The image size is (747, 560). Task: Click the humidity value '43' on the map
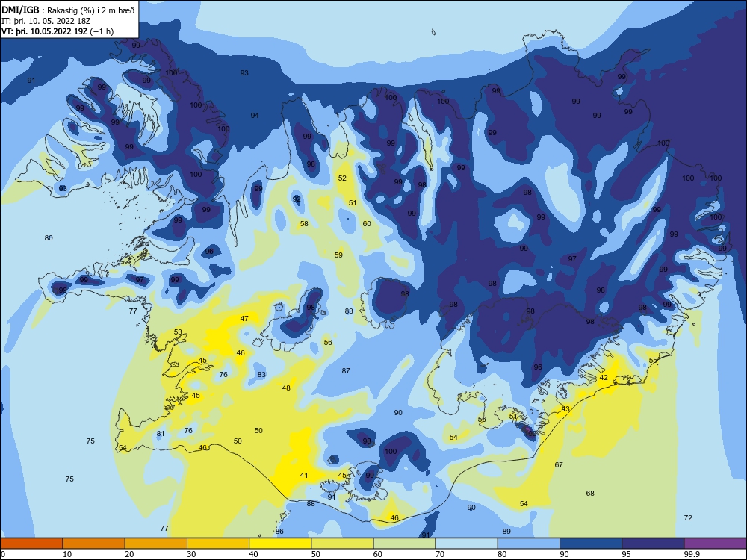[565, 408]
